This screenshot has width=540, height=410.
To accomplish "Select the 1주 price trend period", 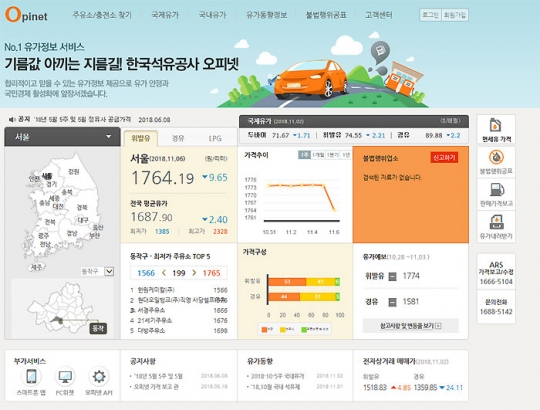I will [x=304, y=155].
